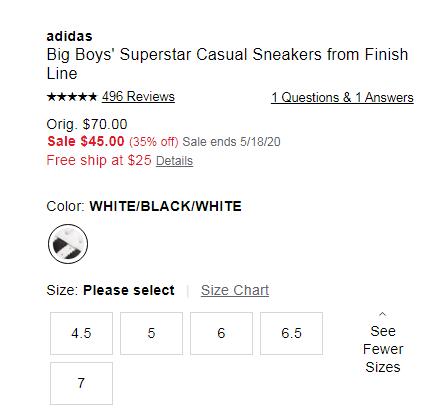Choose size 5

tap(151, 333)
